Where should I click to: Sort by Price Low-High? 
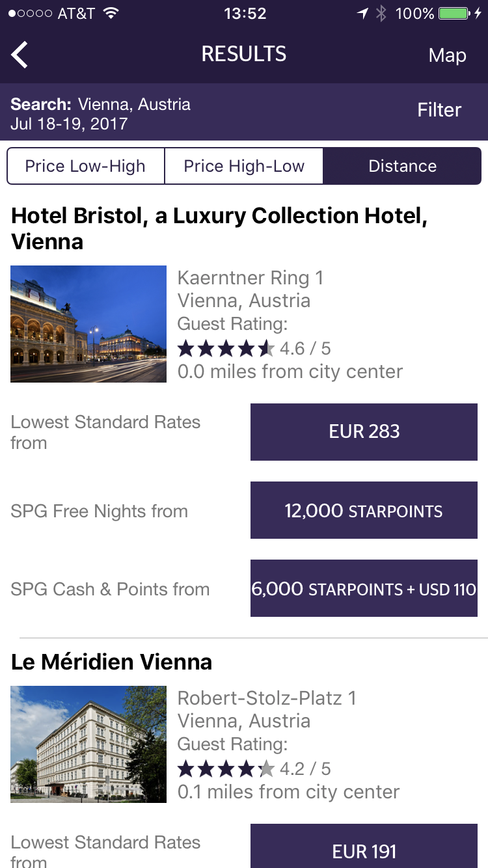click(x=85, y=166)
